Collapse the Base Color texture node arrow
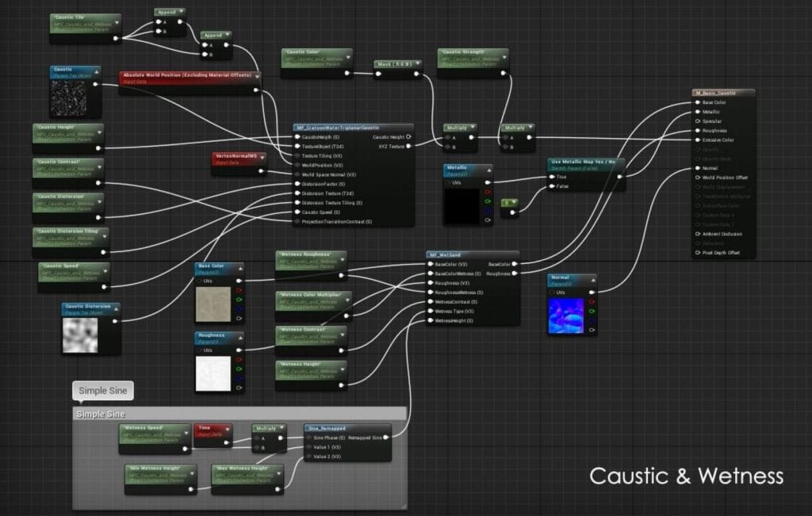The height and width of the screenshot is (516, 812). point(240,269)
